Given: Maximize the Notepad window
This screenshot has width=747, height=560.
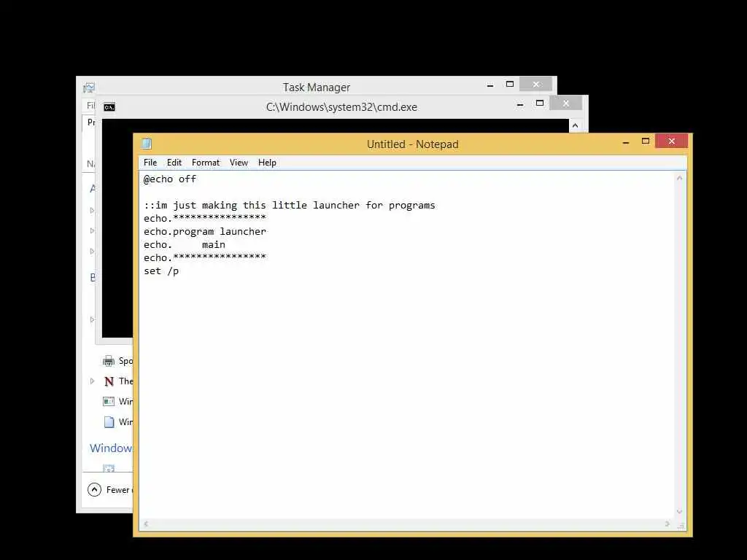Looking at the screenshot, I should 646,141.
